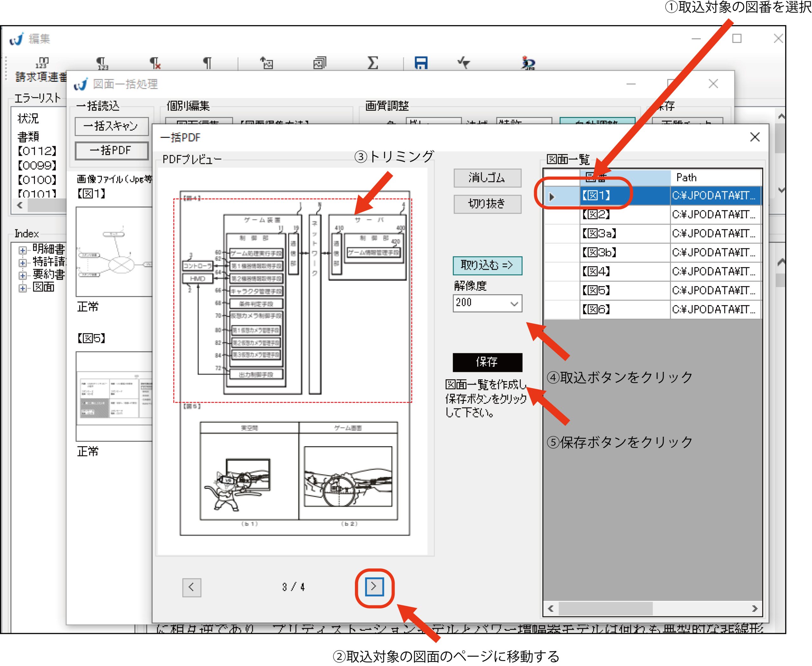Click the Sigma formula toolbar icon
This screenshot has height=666, width=812.
[x=373, y=62]
